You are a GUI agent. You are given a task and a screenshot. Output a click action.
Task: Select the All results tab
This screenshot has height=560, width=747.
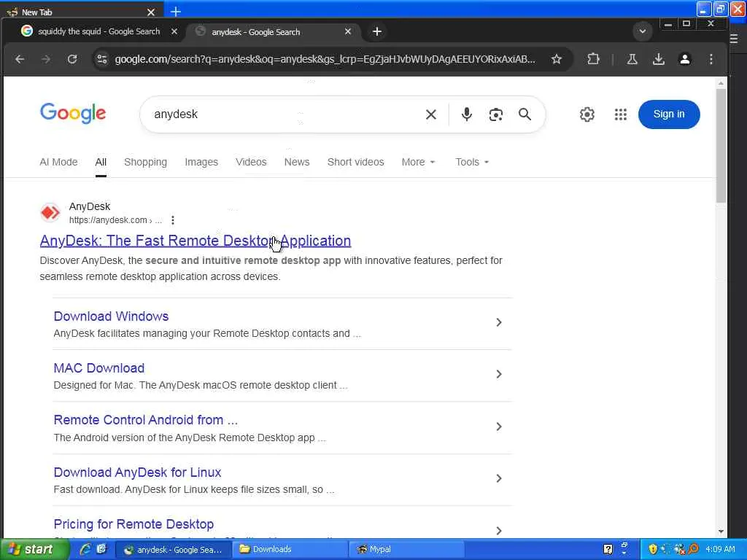101,162
